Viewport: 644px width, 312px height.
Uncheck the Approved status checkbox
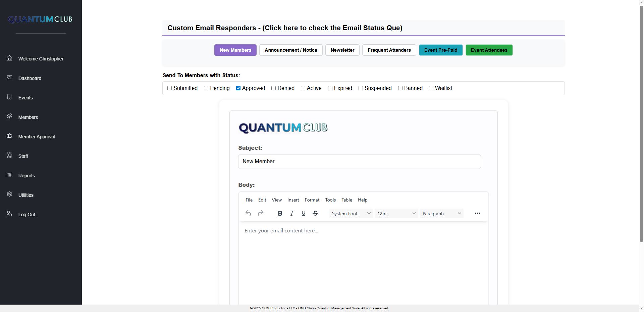click(238, 88)
